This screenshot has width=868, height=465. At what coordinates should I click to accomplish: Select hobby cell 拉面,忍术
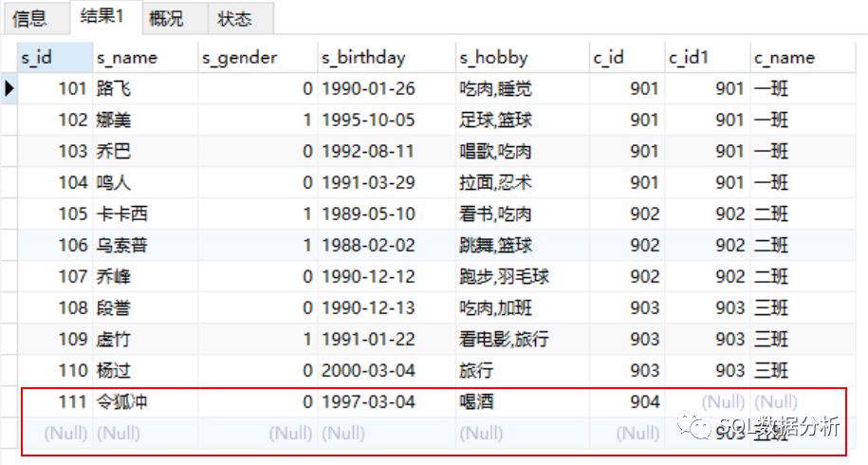pyautogui.click(x=522, y=182)
